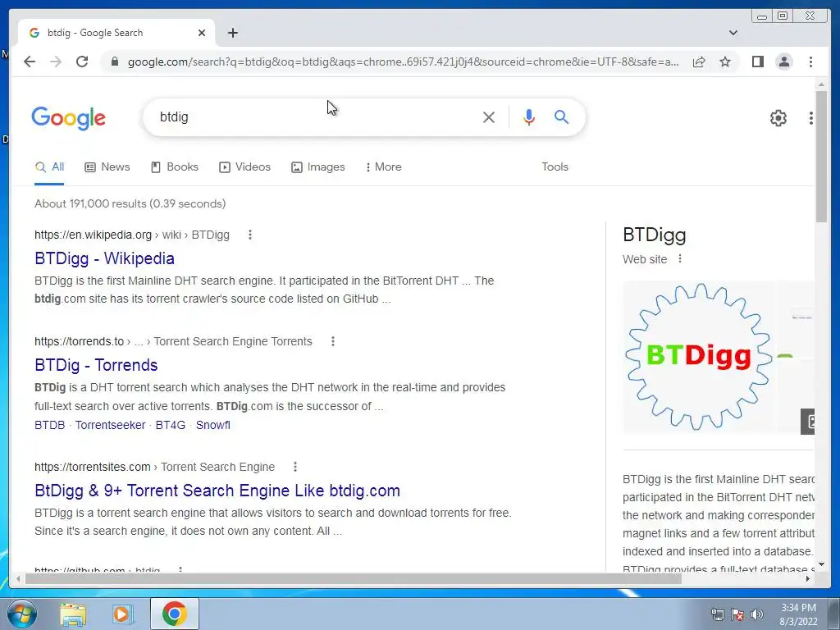Click the Chrome taskbar icon
Screen dimensions: 840x630
(x=174, y=614)
